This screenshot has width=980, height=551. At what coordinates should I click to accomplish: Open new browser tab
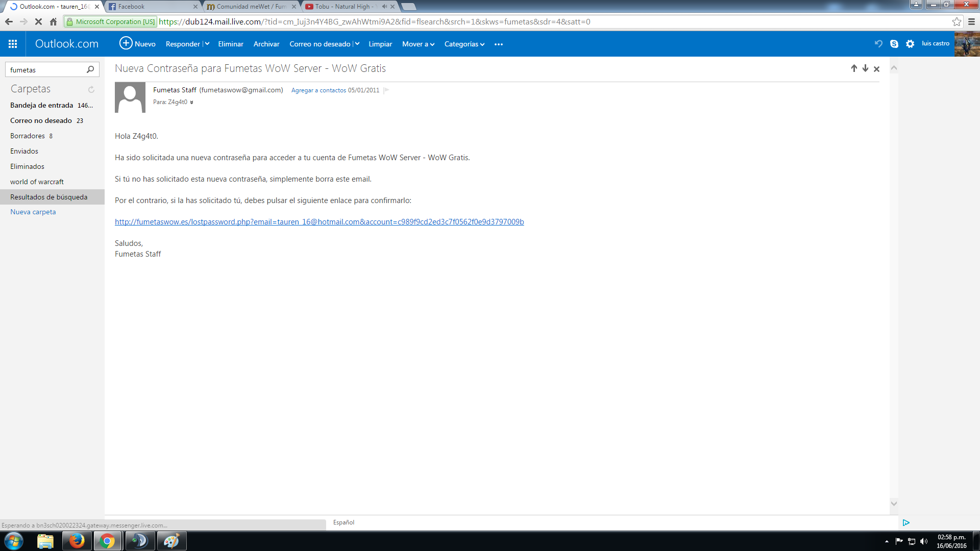[408, 7]
